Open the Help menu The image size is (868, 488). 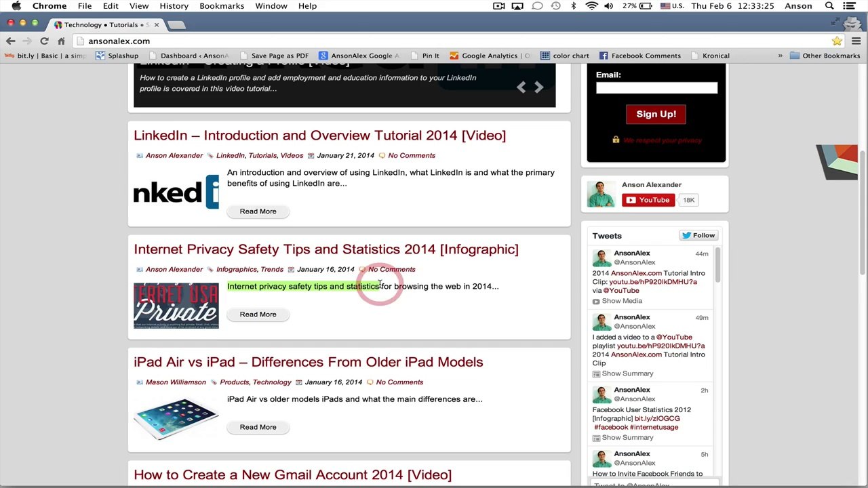(307, 6)
